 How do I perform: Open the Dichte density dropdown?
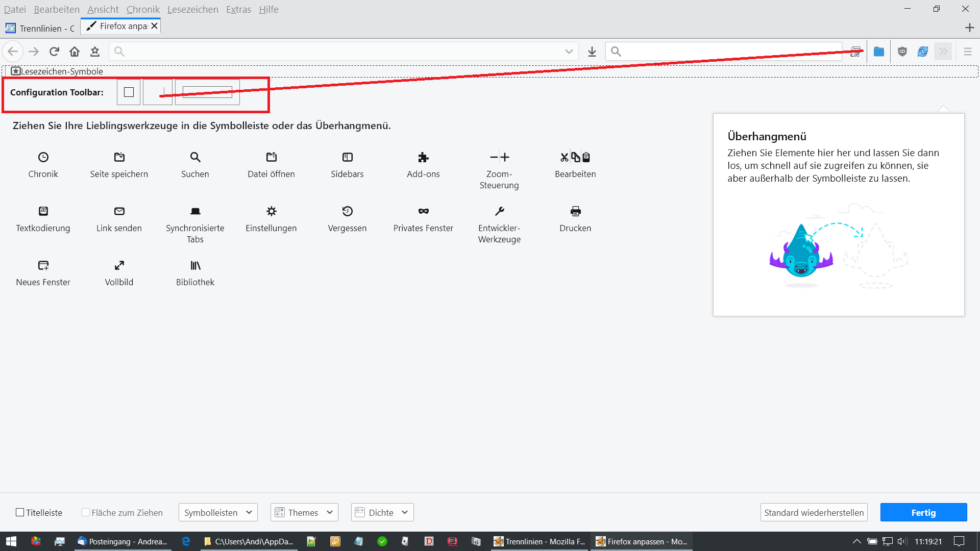382,512
